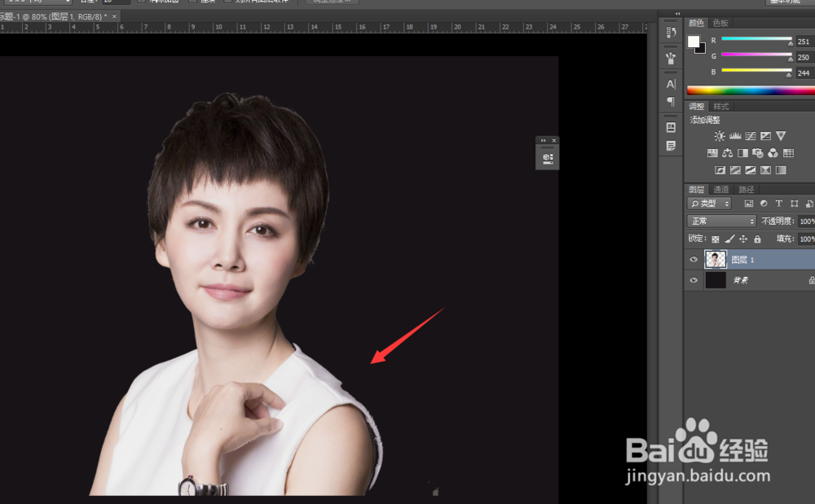Open the Notes panel dock icon

coord(671,146)
